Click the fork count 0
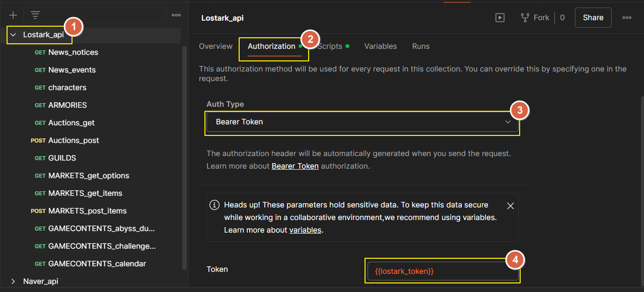 point(562,18)
